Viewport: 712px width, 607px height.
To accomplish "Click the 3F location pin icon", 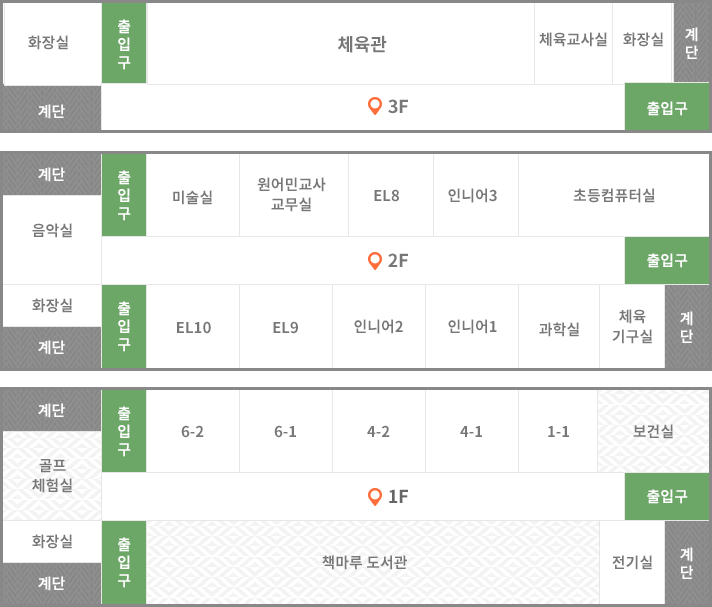I will (x=375, y=106).
